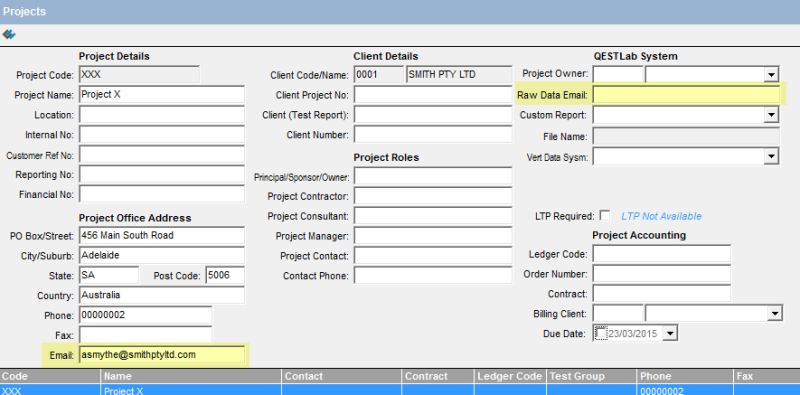Image resolution: width=800 pixels, height=395 pixels.
Task: Click the Project Office Address Phone field 00000002
Action: (x=145, y=315)
